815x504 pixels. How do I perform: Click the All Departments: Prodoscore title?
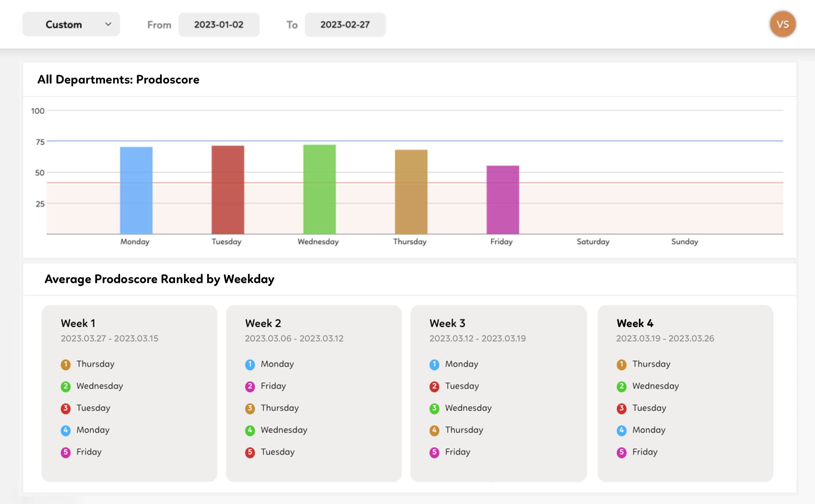point(118,79)
